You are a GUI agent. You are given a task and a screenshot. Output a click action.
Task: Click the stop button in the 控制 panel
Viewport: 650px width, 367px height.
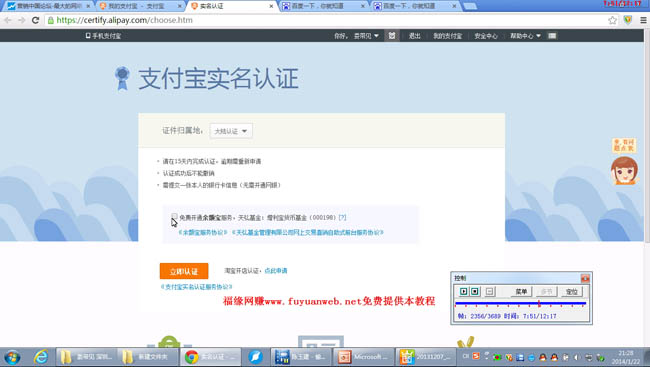475,292
